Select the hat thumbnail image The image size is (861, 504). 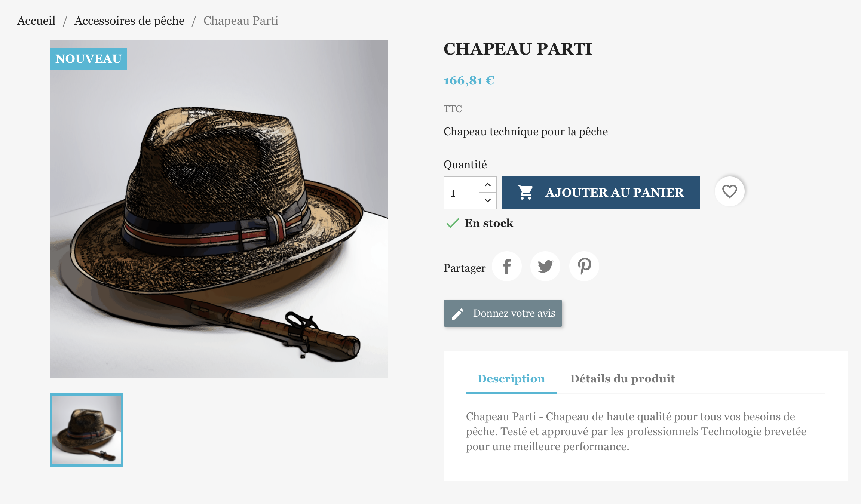tap(87, 430)
